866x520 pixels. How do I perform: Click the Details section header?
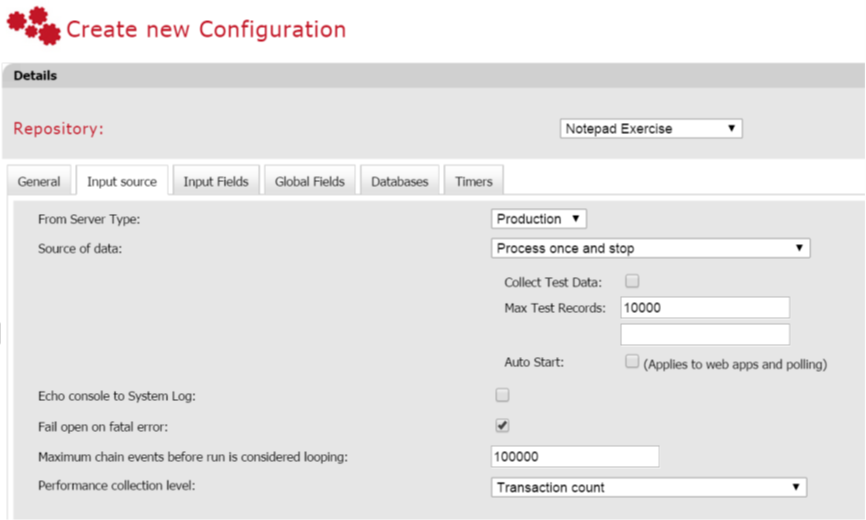36,76
